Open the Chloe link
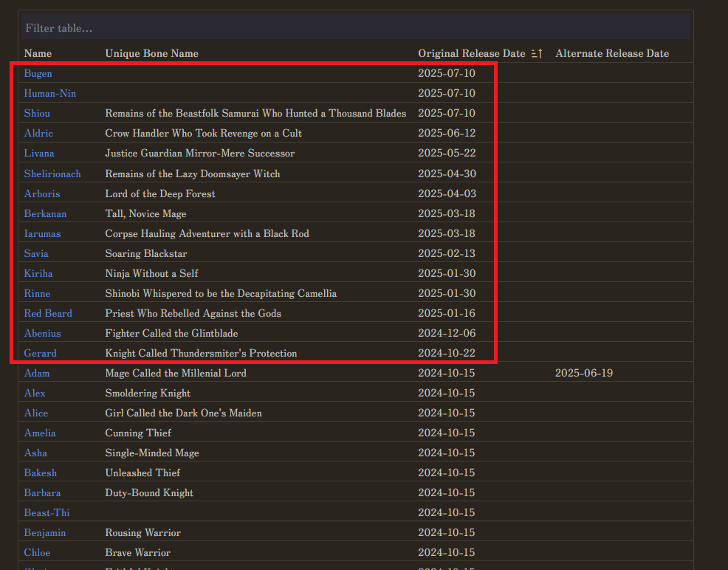Screen dimensions: 728x570 (x=37, y=553)
